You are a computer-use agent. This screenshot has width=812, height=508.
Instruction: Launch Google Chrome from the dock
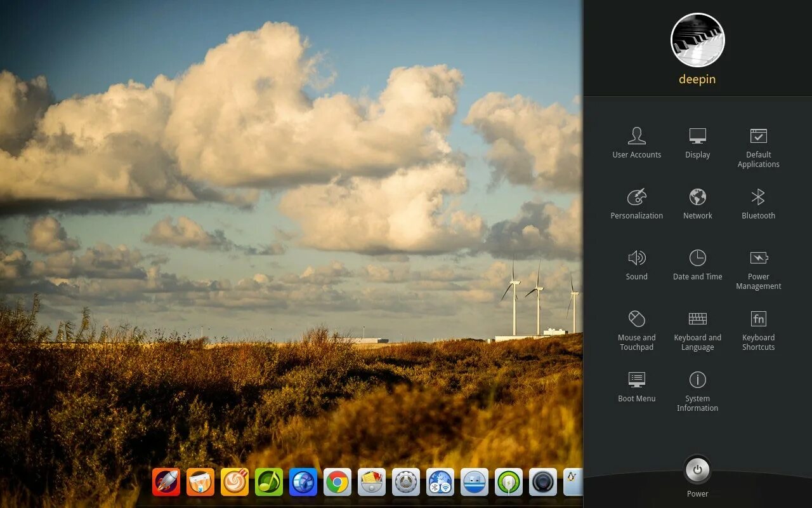click(337, 483)
